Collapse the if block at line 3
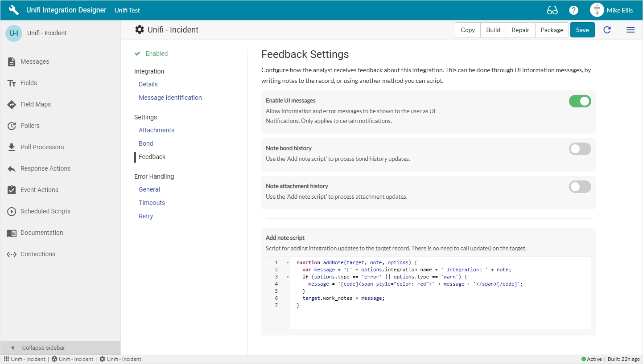This screenshot has height=364, width=643. [x=288, y=277]
